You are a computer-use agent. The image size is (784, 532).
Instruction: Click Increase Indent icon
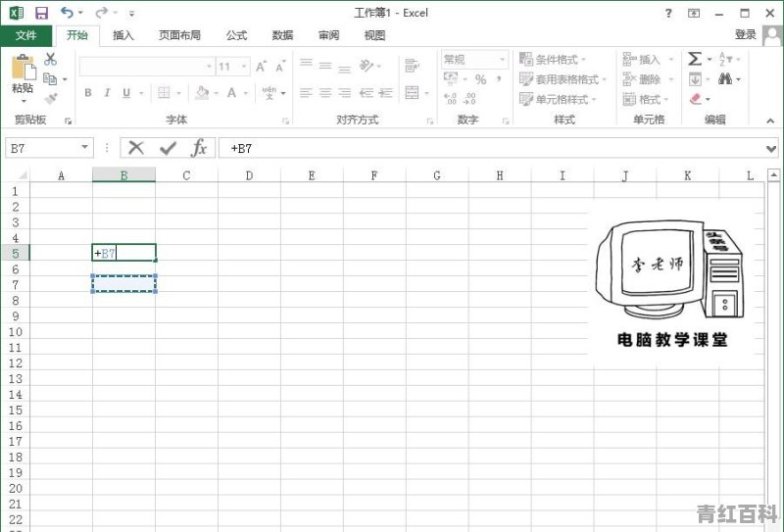(x=385, y=92)
